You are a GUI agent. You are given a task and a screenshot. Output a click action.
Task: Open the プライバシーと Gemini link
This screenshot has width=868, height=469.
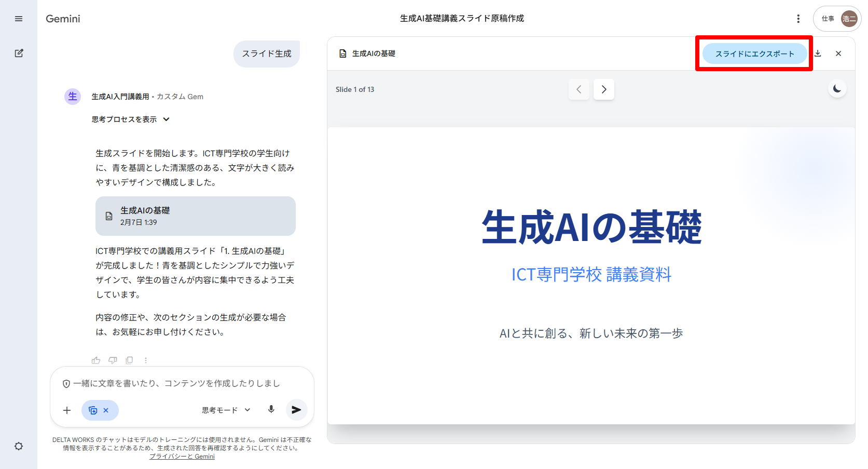point(182,457)
